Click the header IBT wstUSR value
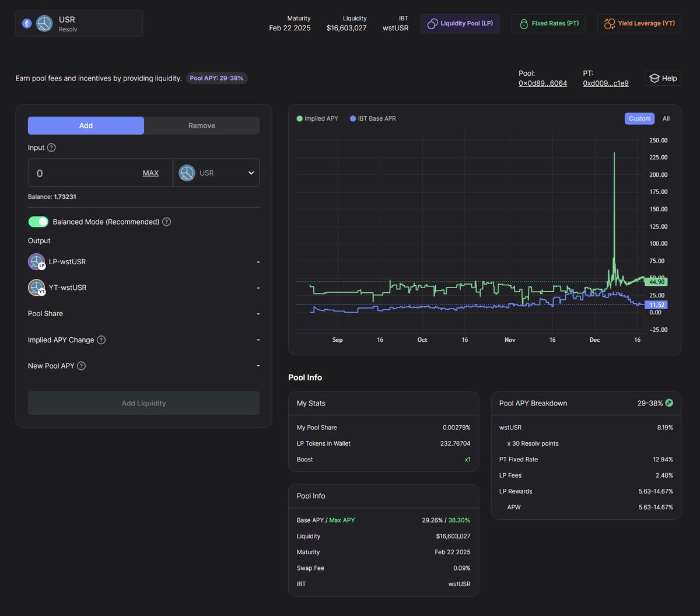This screenshot has height=616, width=700. 395,28
